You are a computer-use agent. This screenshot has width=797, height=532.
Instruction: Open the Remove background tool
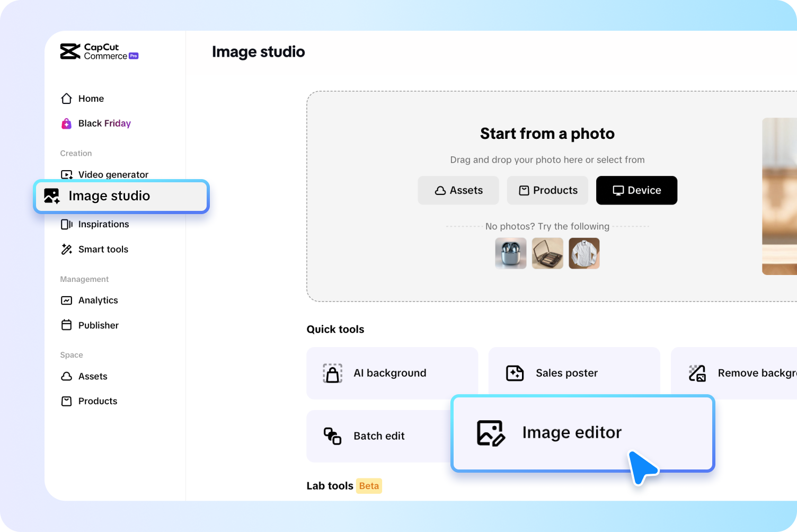tap(698, 373)
